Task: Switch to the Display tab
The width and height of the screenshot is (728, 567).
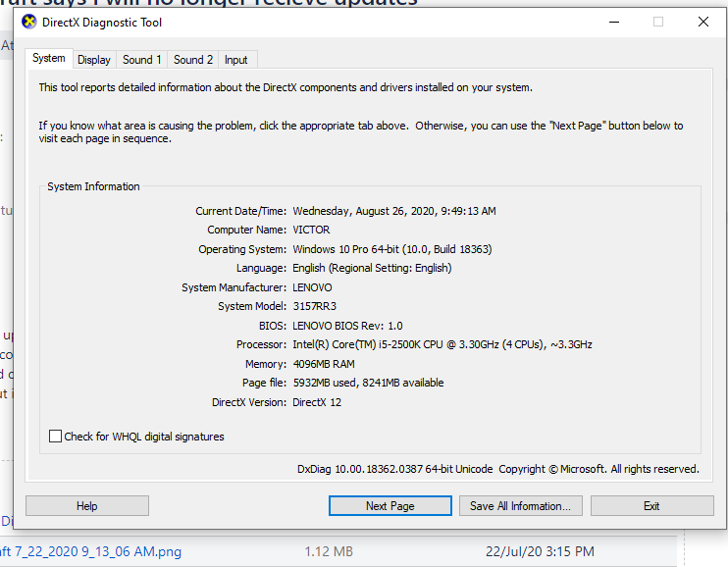Action: (94, 60)
